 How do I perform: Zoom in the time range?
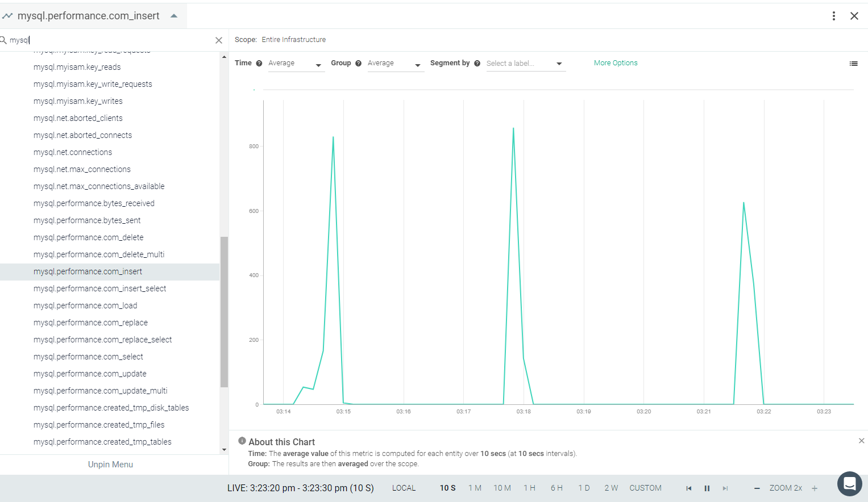[815, 488]
